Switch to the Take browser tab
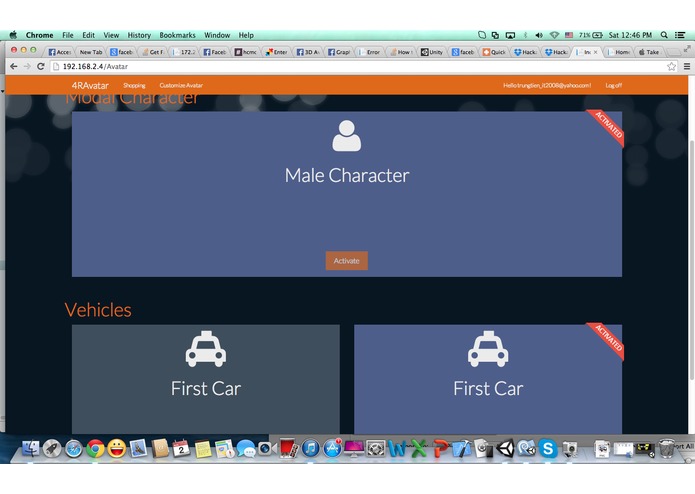Viewport: 695px width, 494px height. pos(649,52)
